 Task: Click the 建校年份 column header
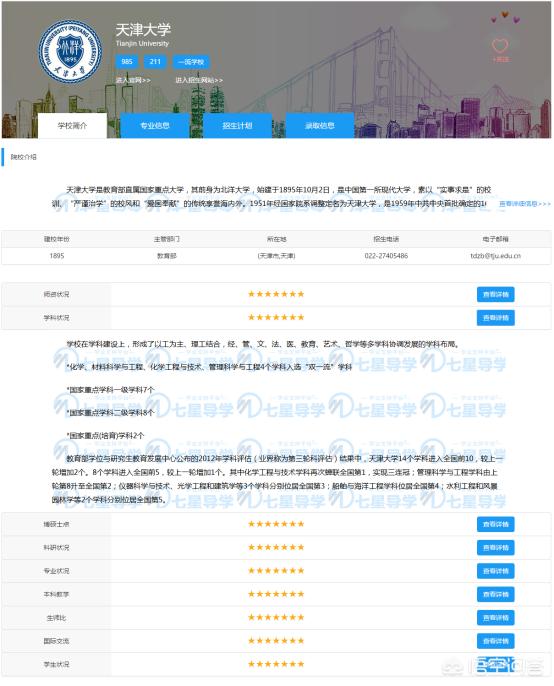point(57,239)
